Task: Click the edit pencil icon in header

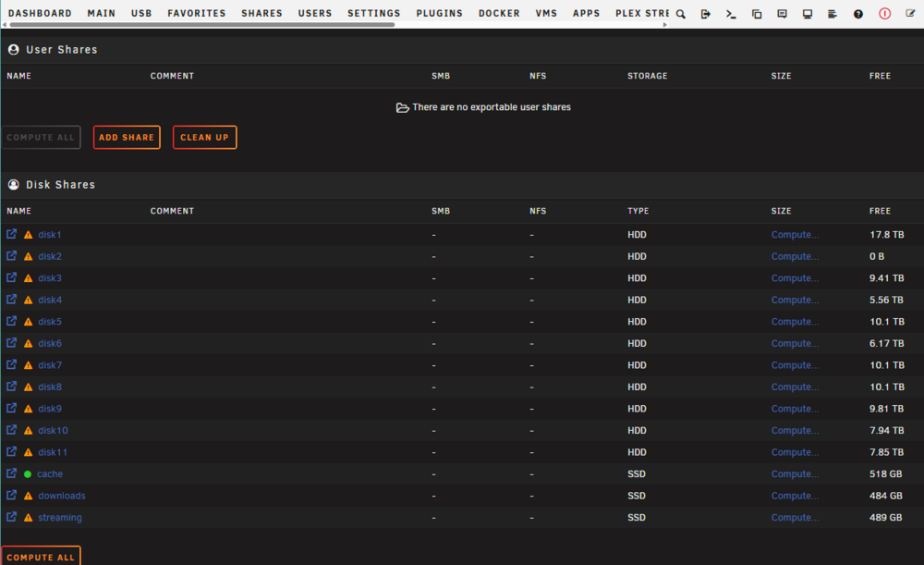Action: pyautogui.click(x=910, y=13)
